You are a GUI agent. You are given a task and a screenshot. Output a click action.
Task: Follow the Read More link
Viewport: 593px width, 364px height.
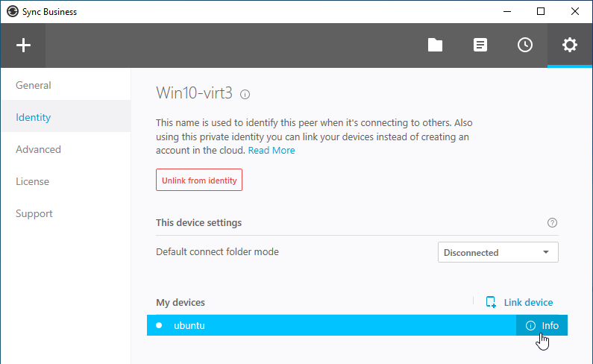pyautogui.click(x=272, y=151)
